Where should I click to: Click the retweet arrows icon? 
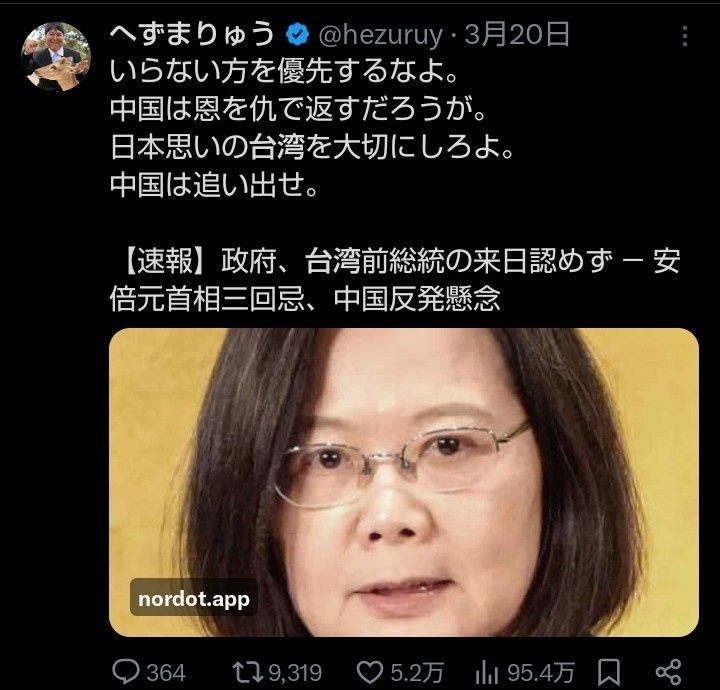(248, 673)
